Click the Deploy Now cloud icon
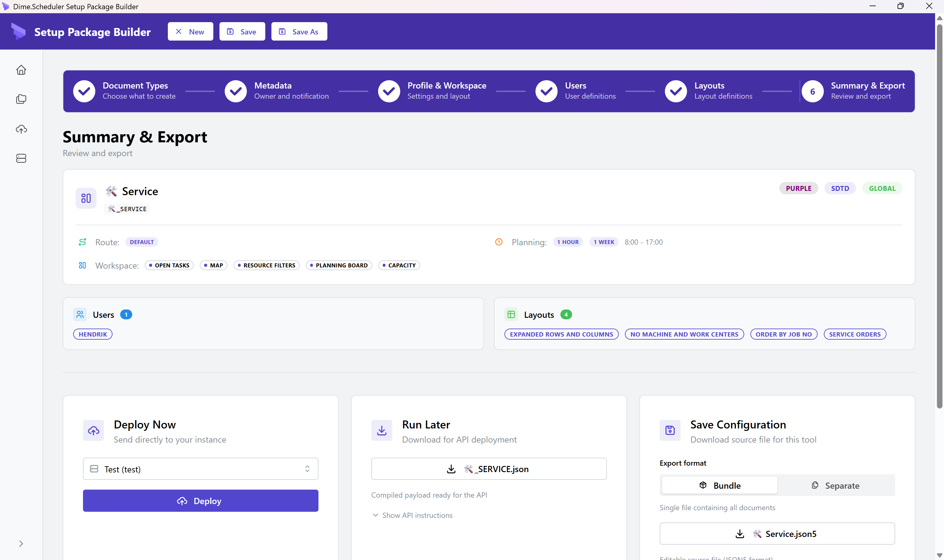This screenshot has width=944, height=560. [93, 430]
